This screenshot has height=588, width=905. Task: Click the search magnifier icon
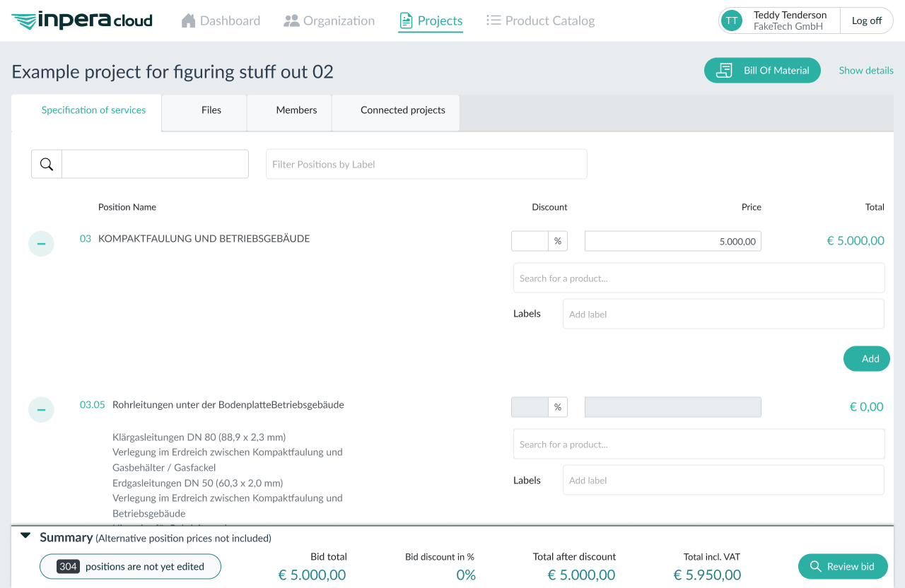pyautogui.click(x=46, y=163)
